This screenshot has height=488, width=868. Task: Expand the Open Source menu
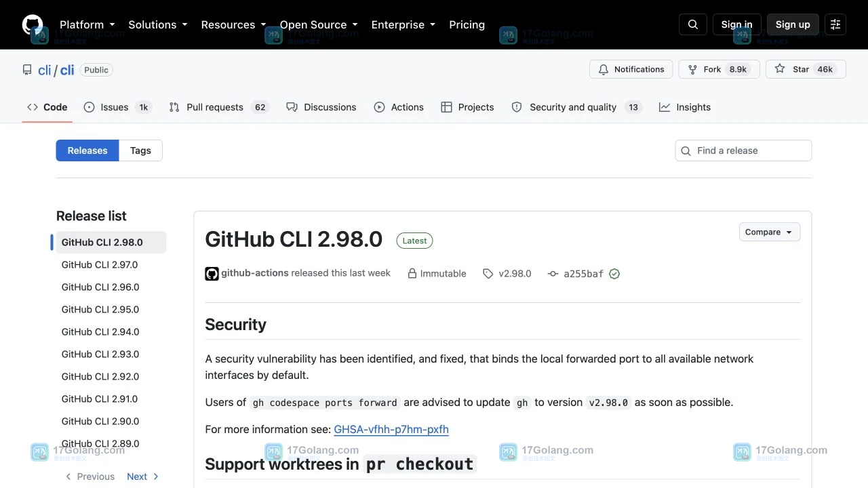point(319,24)
